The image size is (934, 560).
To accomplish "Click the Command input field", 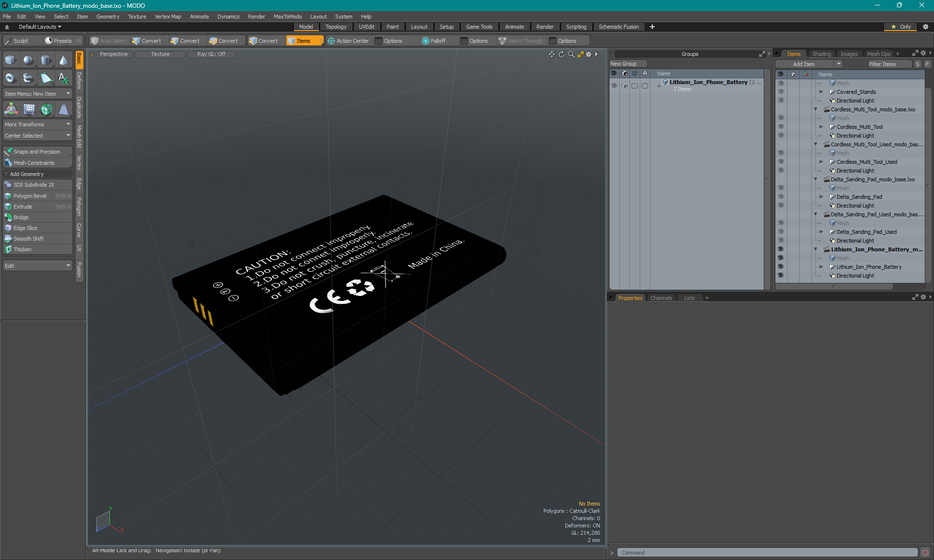I will 767,553.
